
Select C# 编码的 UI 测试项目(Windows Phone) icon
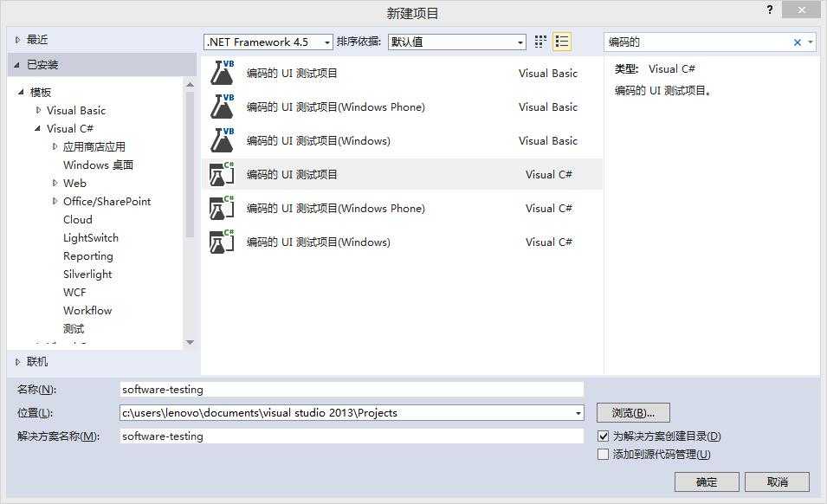click(x=222, y=208)
